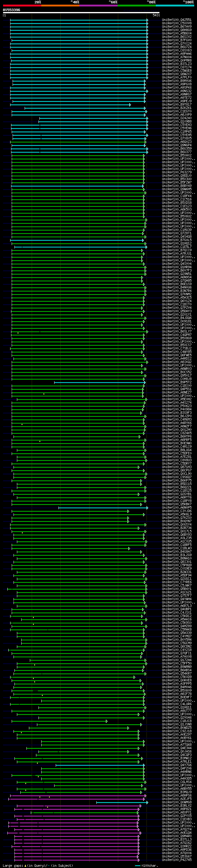This screenshot has width=197, height=868.
Task: Select the UniRef100_B8BY49 label
Action: (176, 186)
